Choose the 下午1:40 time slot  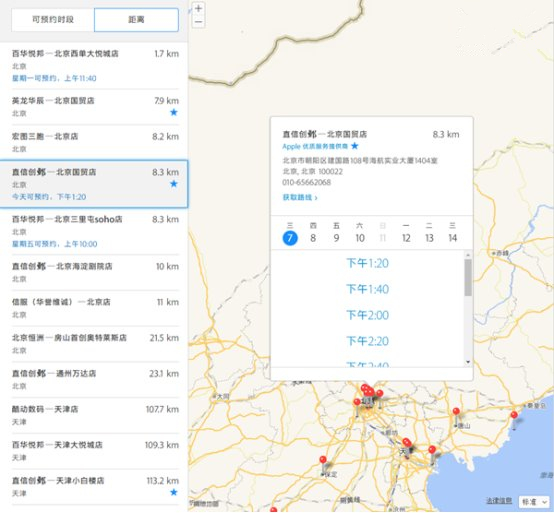367,289
